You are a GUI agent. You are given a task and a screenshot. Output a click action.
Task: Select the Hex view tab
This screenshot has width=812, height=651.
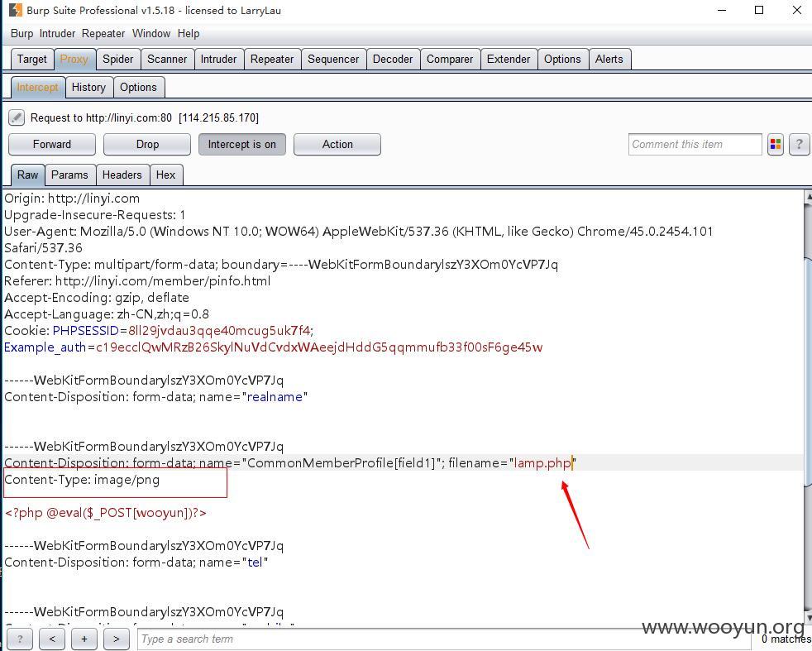pos(165,175)
